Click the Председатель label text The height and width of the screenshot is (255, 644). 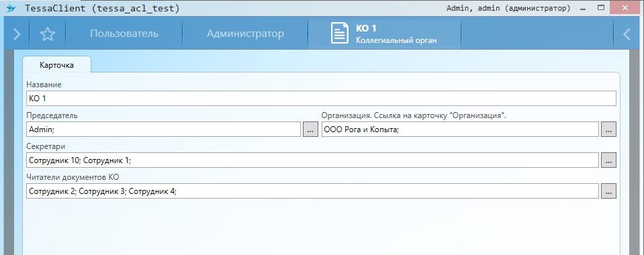pos(52,115)
